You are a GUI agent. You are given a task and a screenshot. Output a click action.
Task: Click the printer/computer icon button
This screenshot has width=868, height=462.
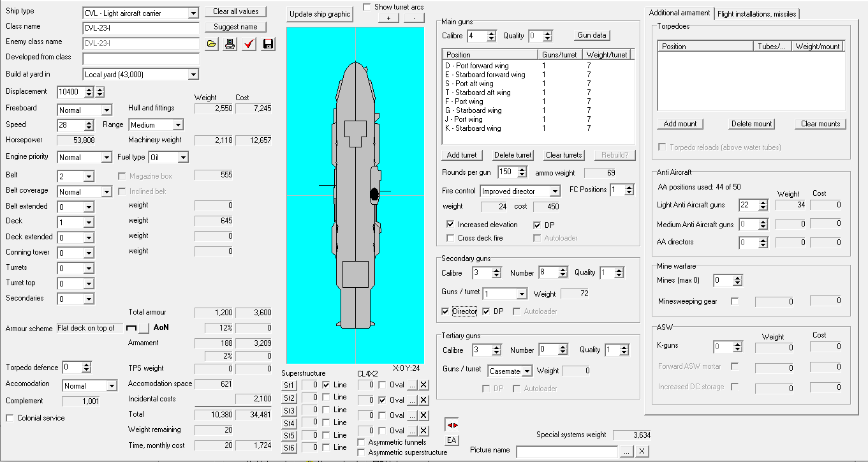coord(230,44)
